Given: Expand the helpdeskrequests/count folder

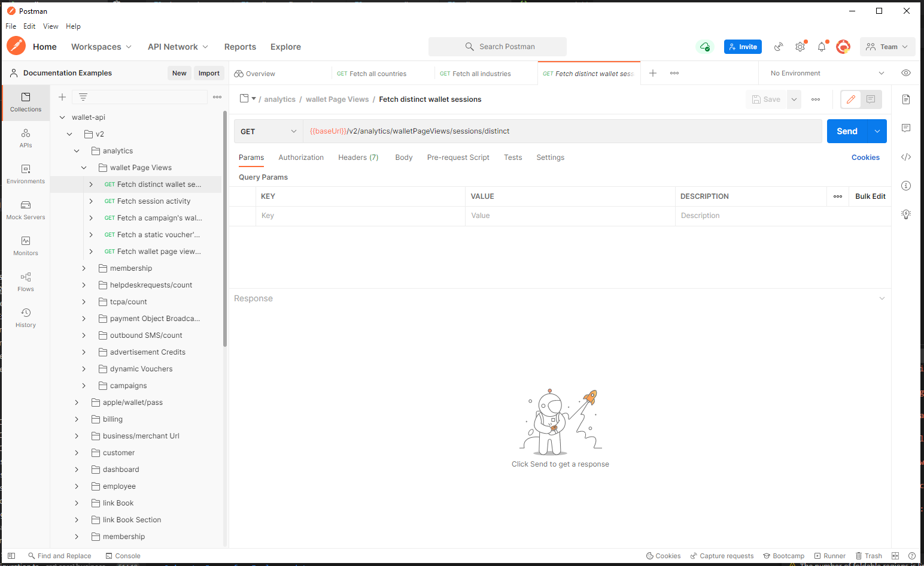Looking at the screenshot, I should coord(84,285).
